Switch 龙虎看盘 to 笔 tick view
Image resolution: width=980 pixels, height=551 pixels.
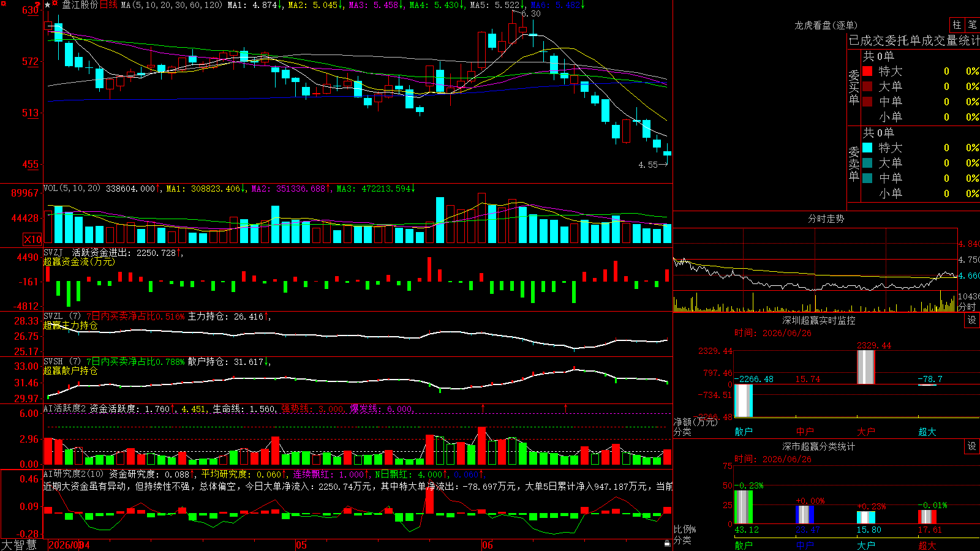(972, 25)
